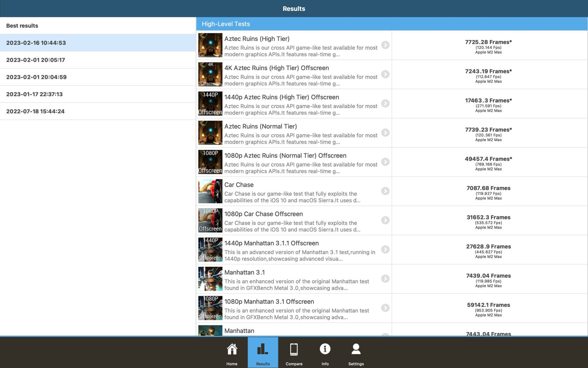Image resolution: width=588 pixels, height=368 pixels.
Task: Click the Manhattan 3.1 test thumbnail
Action: [210, 279]
